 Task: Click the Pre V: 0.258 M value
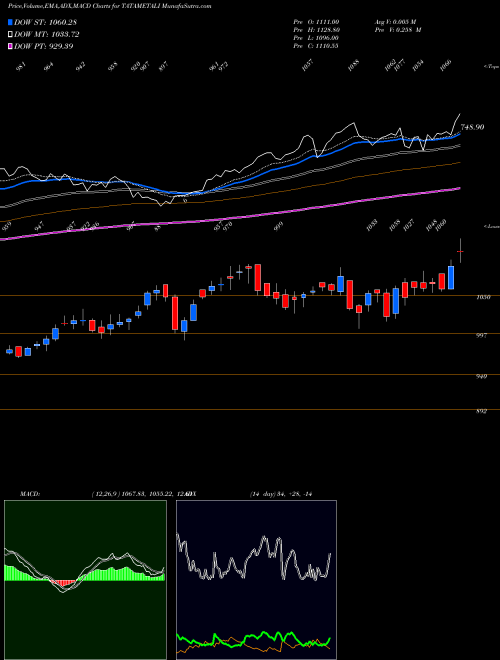tap(398, 30)
